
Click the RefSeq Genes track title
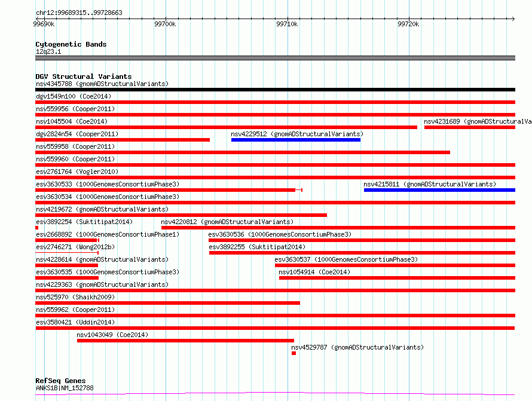click(x=60, y=381)
